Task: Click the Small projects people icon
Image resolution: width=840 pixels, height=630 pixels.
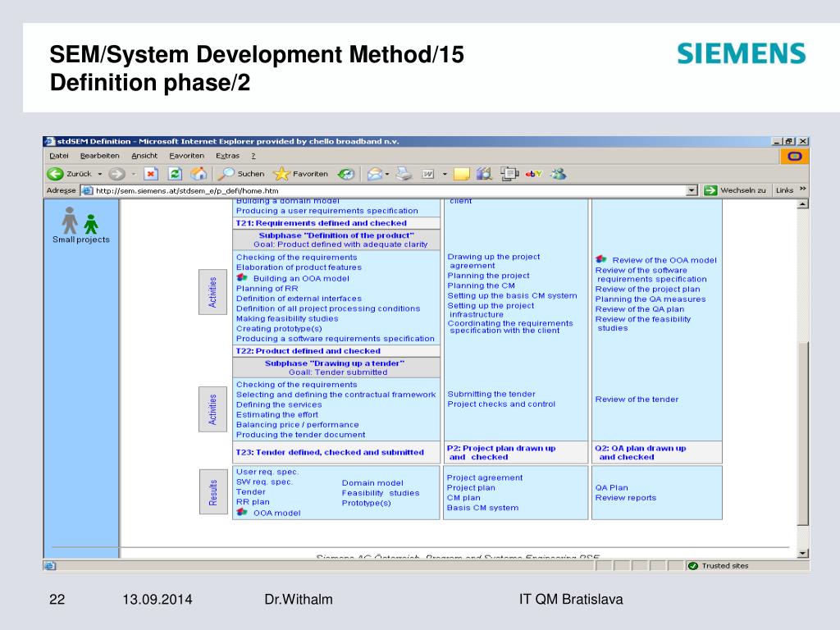Action: coord(80,221)
